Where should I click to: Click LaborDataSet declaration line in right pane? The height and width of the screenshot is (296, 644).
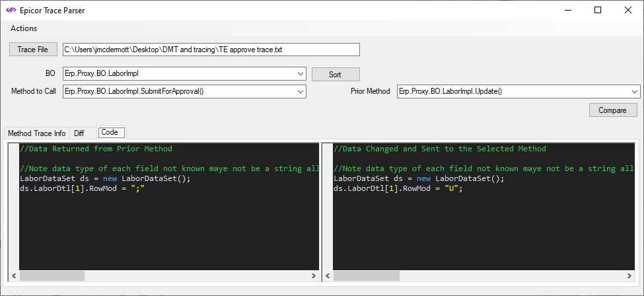[419, 179]
